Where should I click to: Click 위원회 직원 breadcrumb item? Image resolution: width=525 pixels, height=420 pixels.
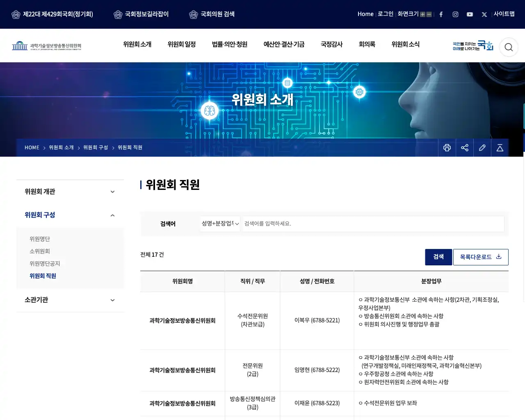click(x=130, y=148)
